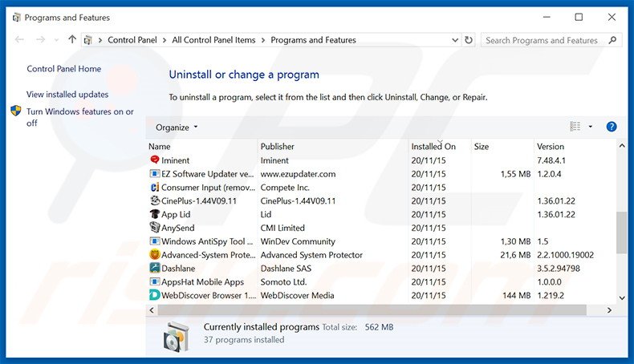Viewport: 634px width, 364px height.
Task: Open the Organize dropdown menu
Action: pyautogui.click(x=177, y=127)
